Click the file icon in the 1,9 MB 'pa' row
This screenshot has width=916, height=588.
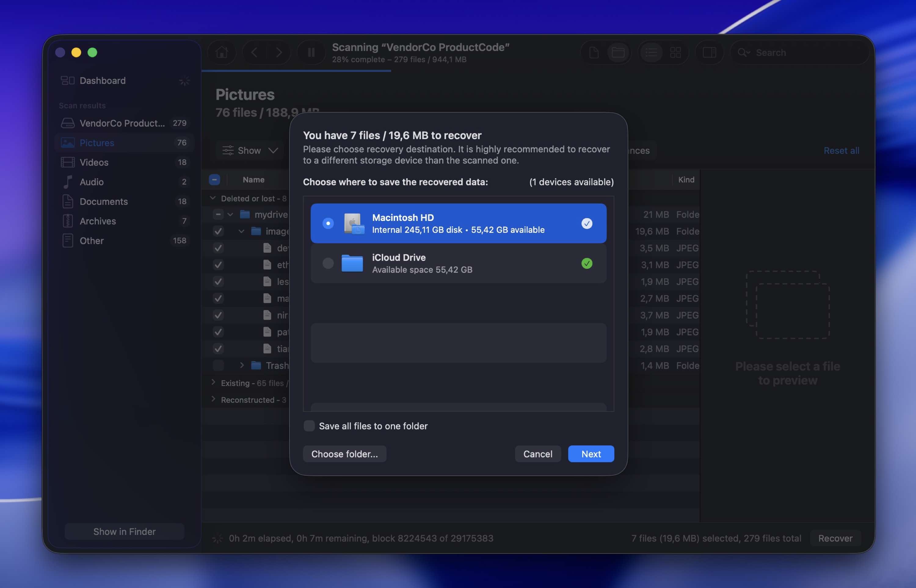[267, 332]
